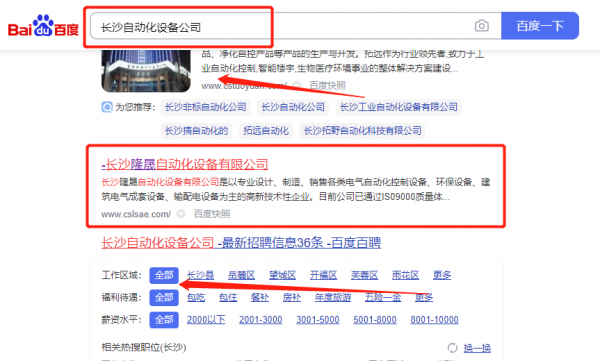Click the 为您推荐 search icon
This screenshot has width=600, height=361.
tap(107, 107)
